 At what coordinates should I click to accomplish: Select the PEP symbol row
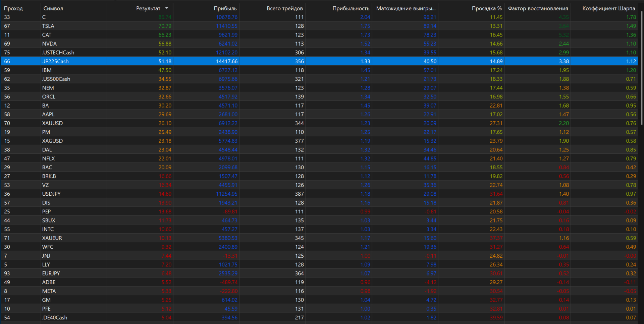click(x=319, y=211)
